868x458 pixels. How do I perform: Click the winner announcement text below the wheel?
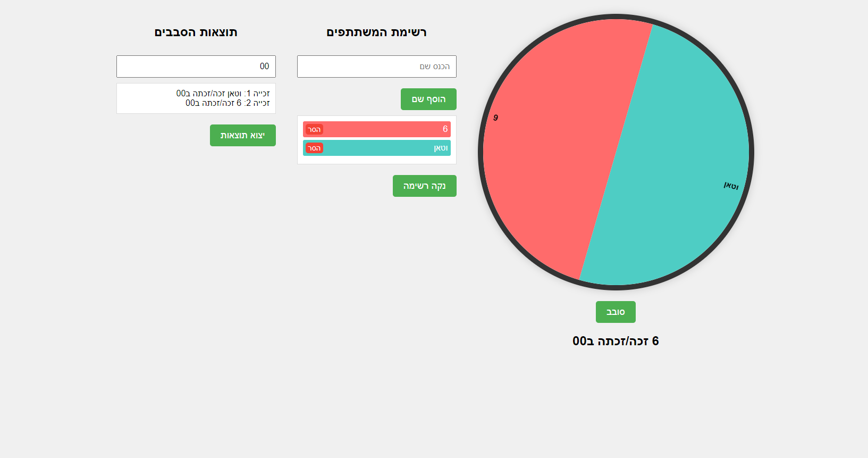tap(616, 342)
